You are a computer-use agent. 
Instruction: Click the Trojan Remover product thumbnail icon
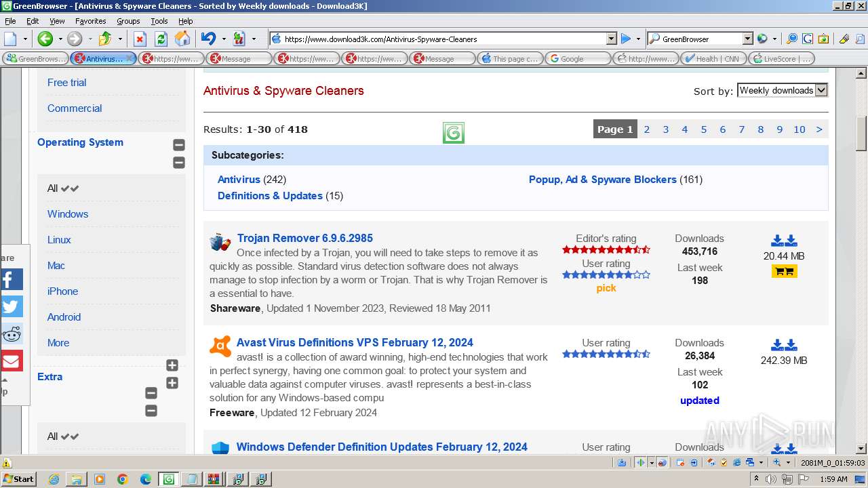click(x=220, y=242)
